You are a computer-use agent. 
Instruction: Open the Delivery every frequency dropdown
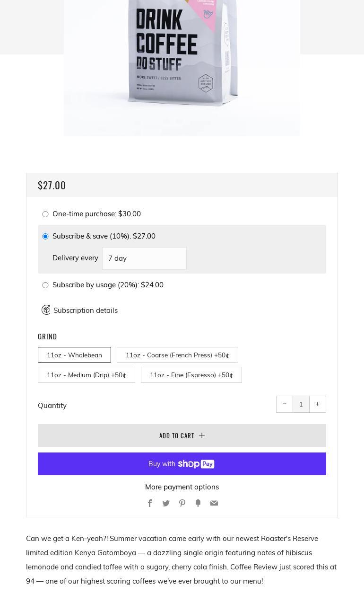pyautogui.click(x=144, y=258)
